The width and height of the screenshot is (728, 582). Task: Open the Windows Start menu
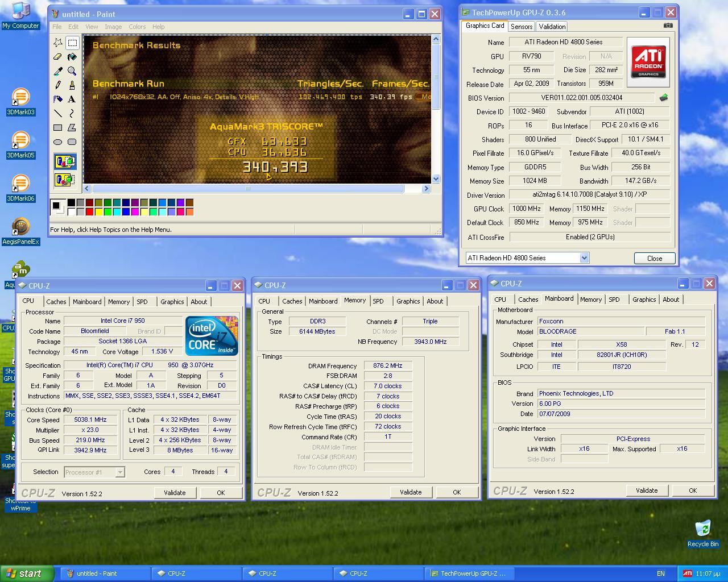(27, 573)
